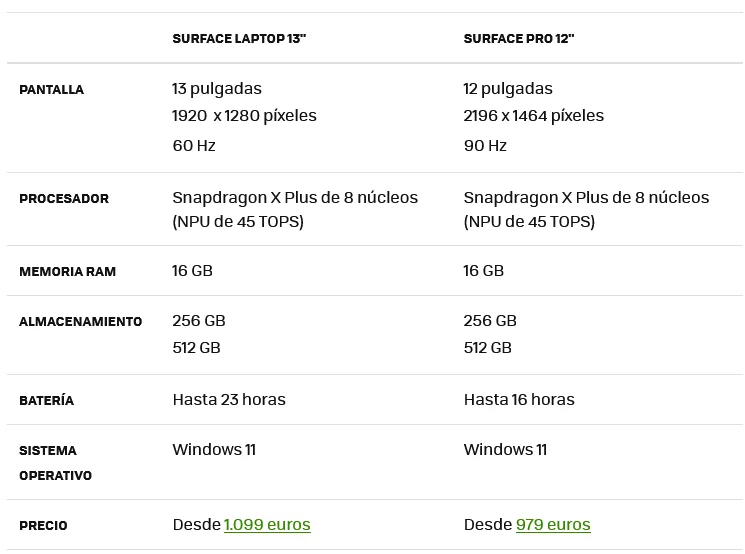Viewport: 745px width, 554px height.
Task: Open the 1.099 euros price link
Action: tap(267, 525)
